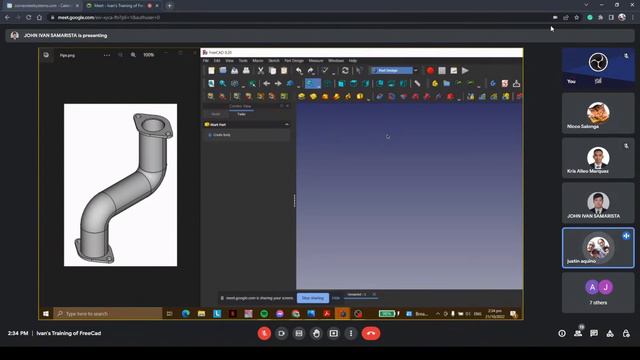Open meeting details info icon
Image resolution: width=640 pixels, height=360 pixels.
point(562,333)
